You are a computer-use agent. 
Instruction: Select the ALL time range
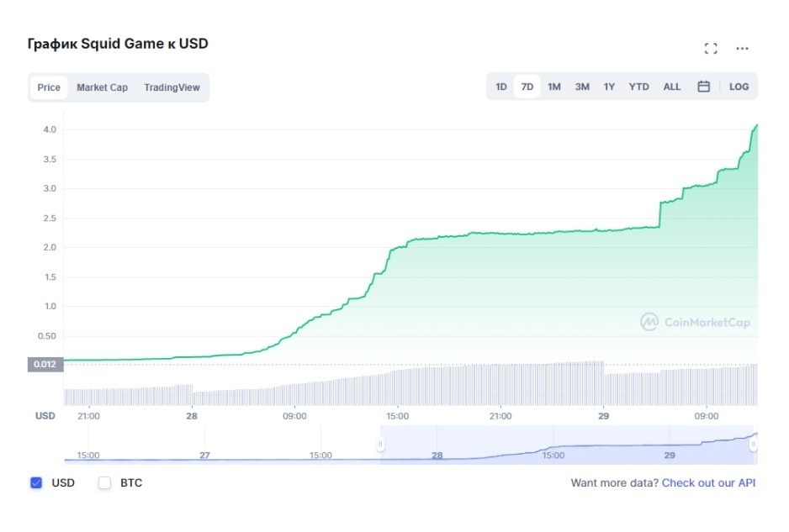tap(672, 87)
